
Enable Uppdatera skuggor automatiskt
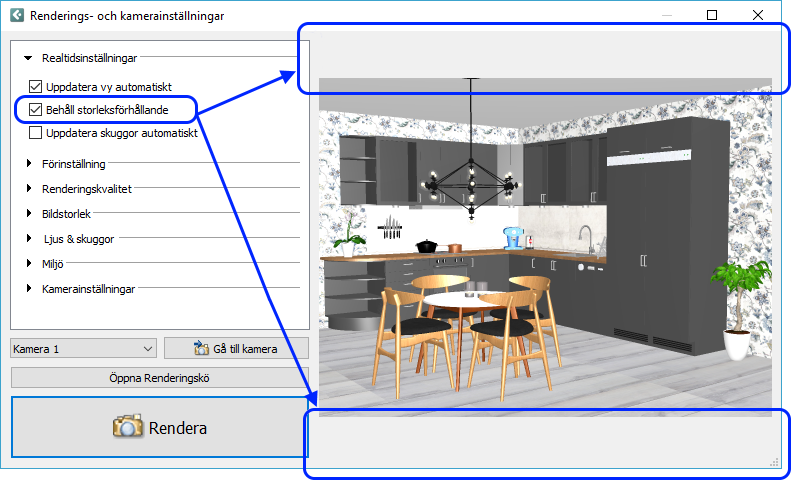coord(37,132)
